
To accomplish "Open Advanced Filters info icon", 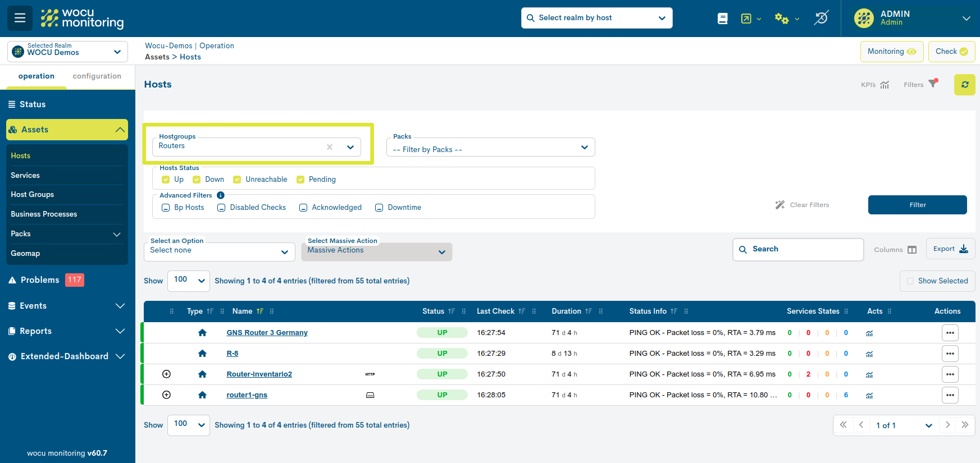I will (x=221, y=195).
